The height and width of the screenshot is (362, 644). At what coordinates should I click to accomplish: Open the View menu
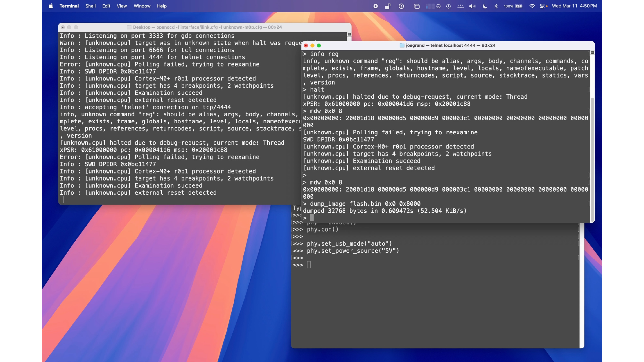[x=122, y=6]
